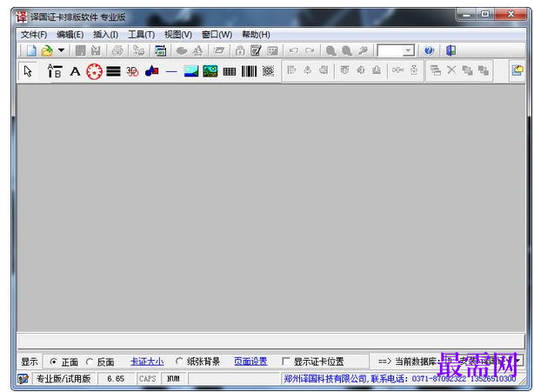Select the horizontal lines tool
534x392 pixels.
(x=113, y=71)
